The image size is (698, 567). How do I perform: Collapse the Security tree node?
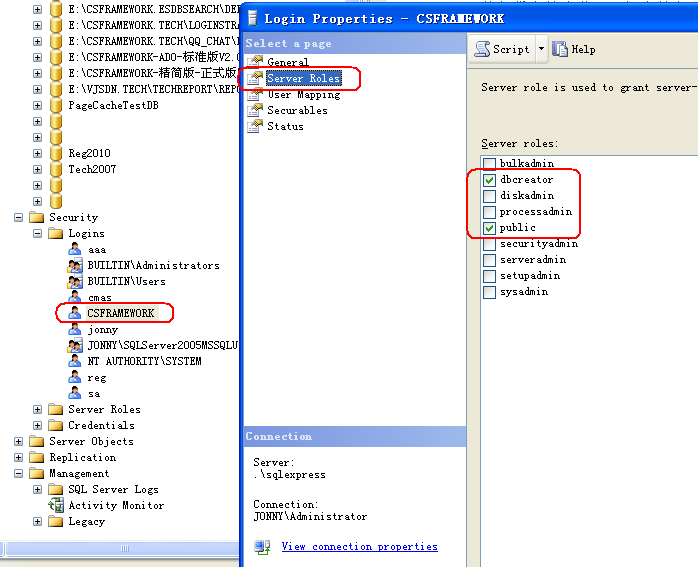(x=19, y=217)
